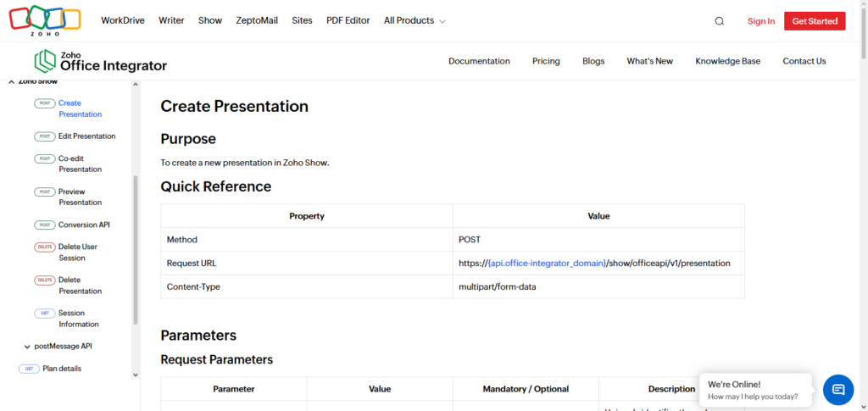Open Show in top menu
Image resolution: width=868 pixels, height=411 pixels.
pos(210,20)
